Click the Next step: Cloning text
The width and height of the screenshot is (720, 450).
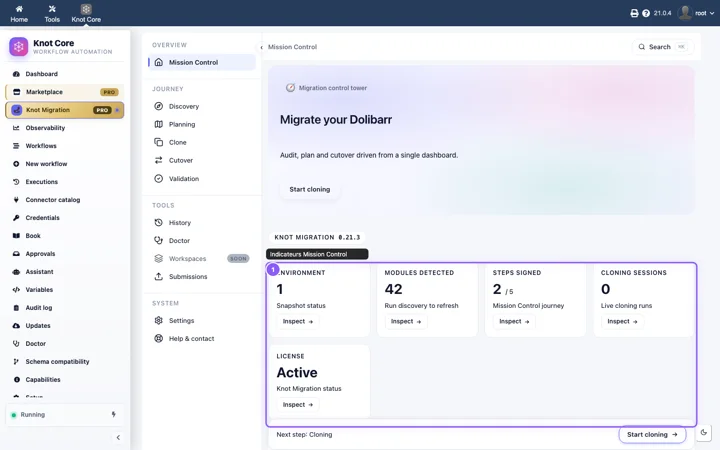[x=304, y=434]
